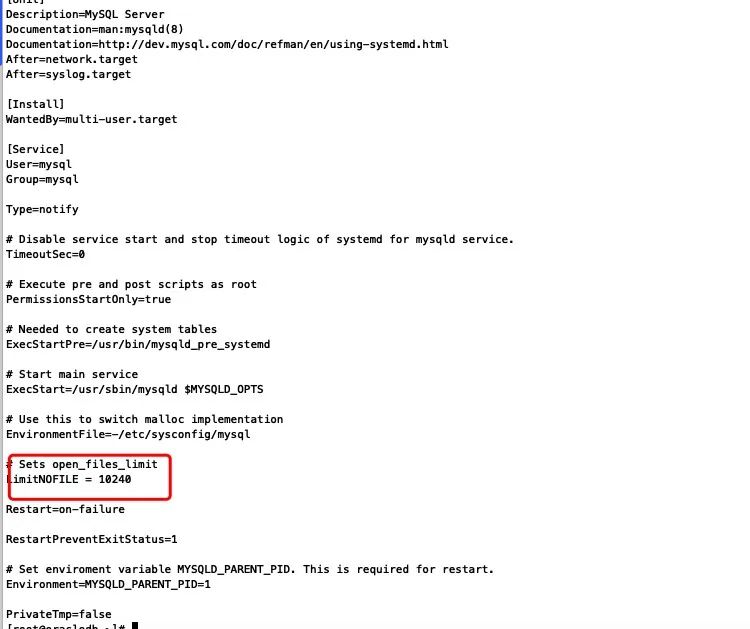
Task: Click the PrivateTmp=false line
Action: pyautogui.click(x=58, y=614)
